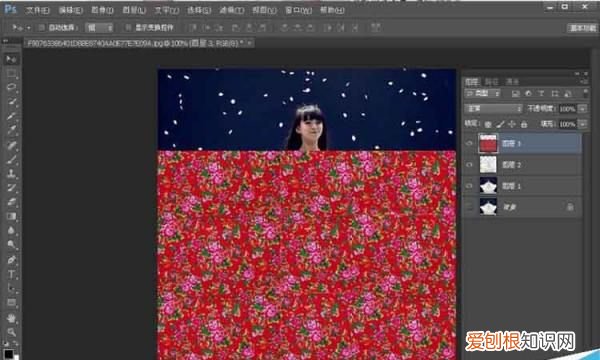
Task: Open the blend mode 正常 dropdown
Action: (494, 109)
